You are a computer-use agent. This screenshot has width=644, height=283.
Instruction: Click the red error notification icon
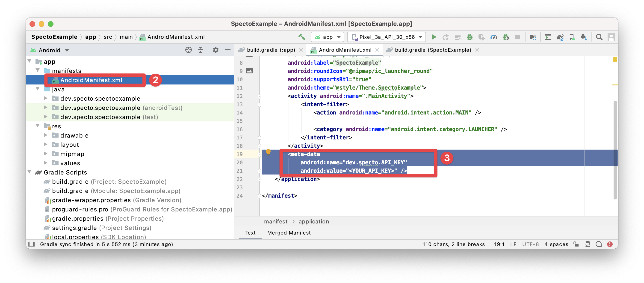click(610, 244)
